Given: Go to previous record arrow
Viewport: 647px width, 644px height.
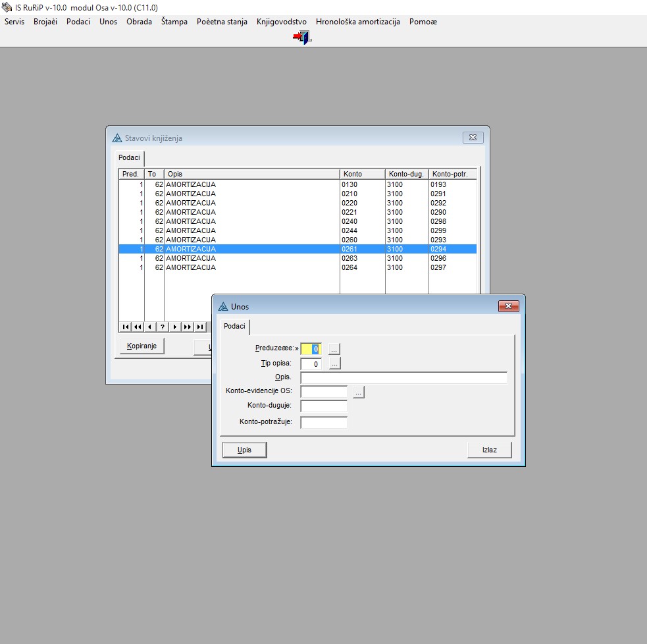Looking at the screenshot, I should coord(150,327).
